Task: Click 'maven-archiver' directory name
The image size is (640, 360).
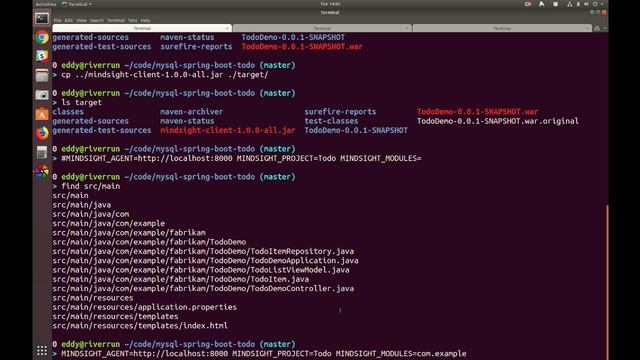Action: coord(191,111)
